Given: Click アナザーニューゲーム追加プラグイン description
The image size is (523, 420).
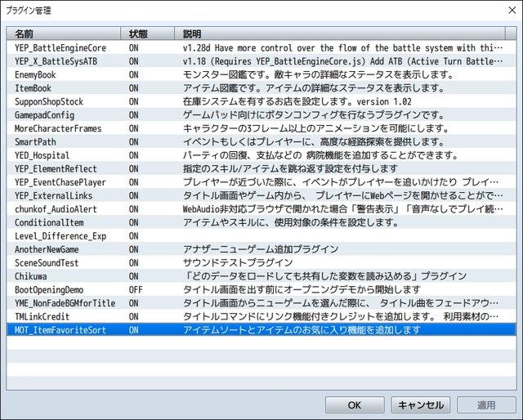Looking at the screenshot, I should (261, 249).
